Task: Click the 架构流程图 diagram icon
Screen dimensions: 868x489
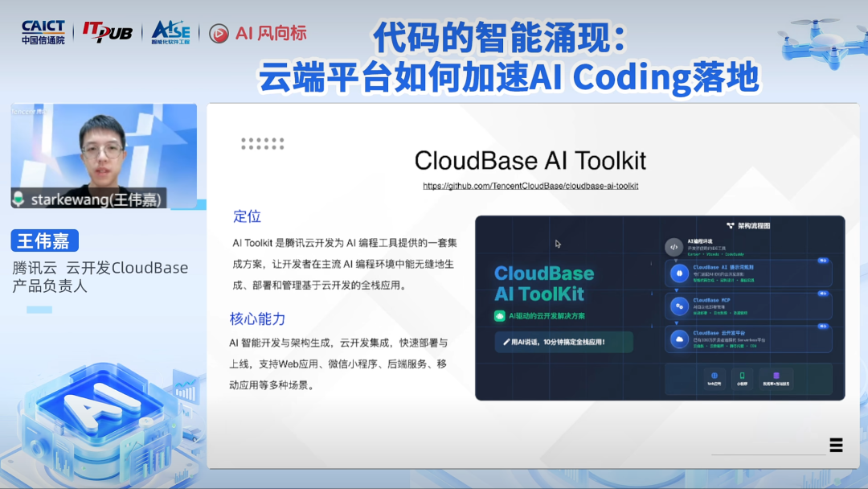Action: [x=730, y=225]
